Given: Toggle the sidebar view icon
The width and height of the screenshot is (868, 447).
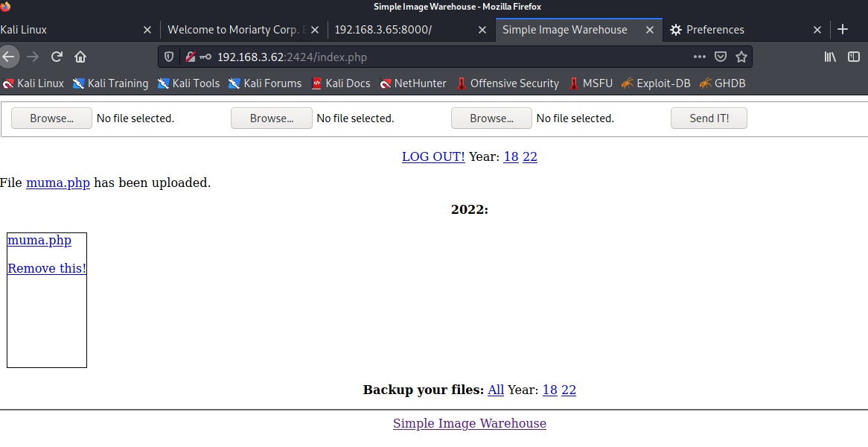Looking at the screenshot, I should [x=854, y=57].
